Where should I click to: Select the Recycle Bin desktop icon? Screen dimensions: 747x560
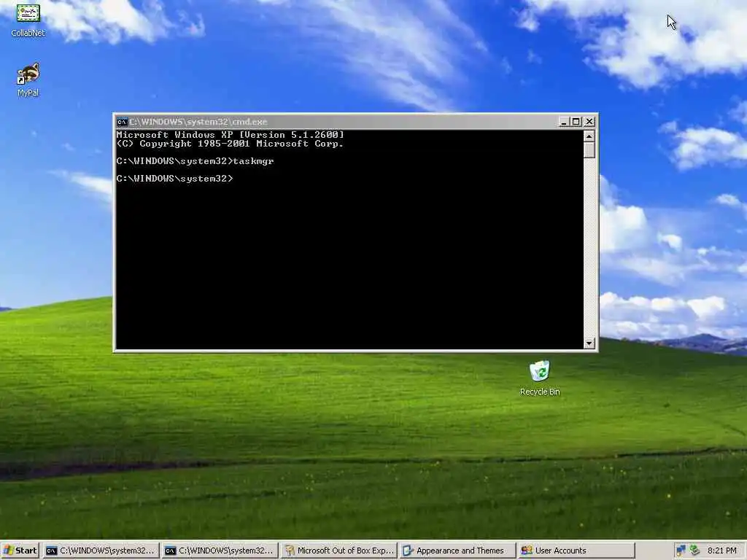coord(540,378)
